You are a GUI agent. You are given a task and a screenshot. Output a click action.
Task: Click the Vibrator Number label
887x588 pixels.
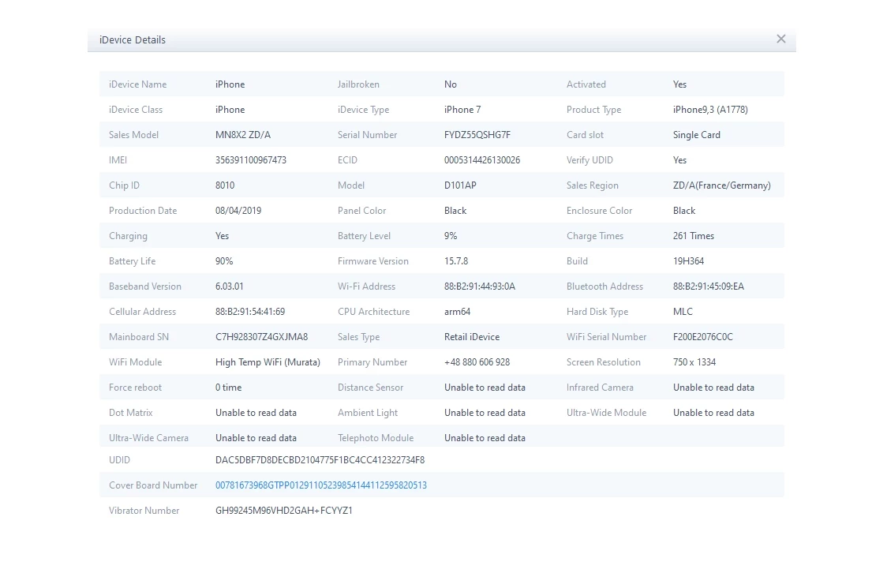[x=144, y=511]
